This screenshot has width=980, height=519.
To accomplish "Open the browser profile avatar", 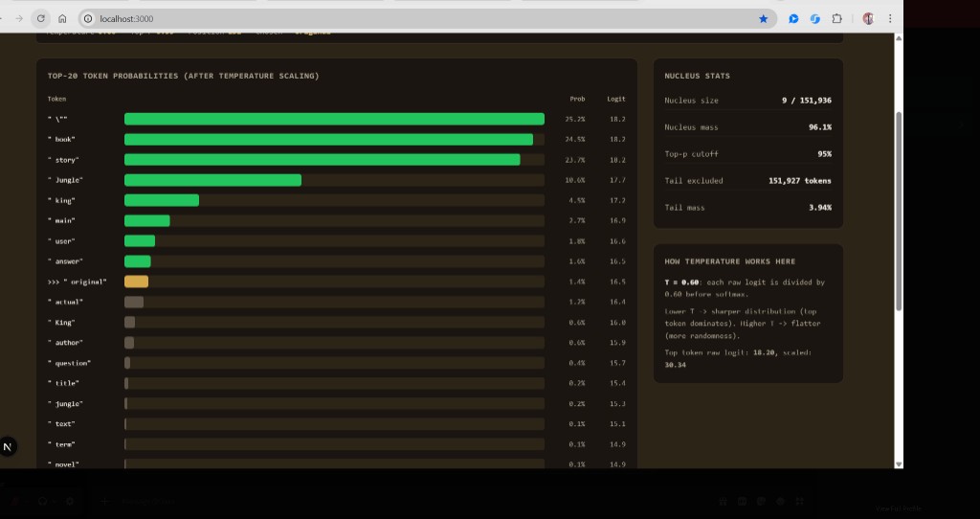I will (868, 19).
